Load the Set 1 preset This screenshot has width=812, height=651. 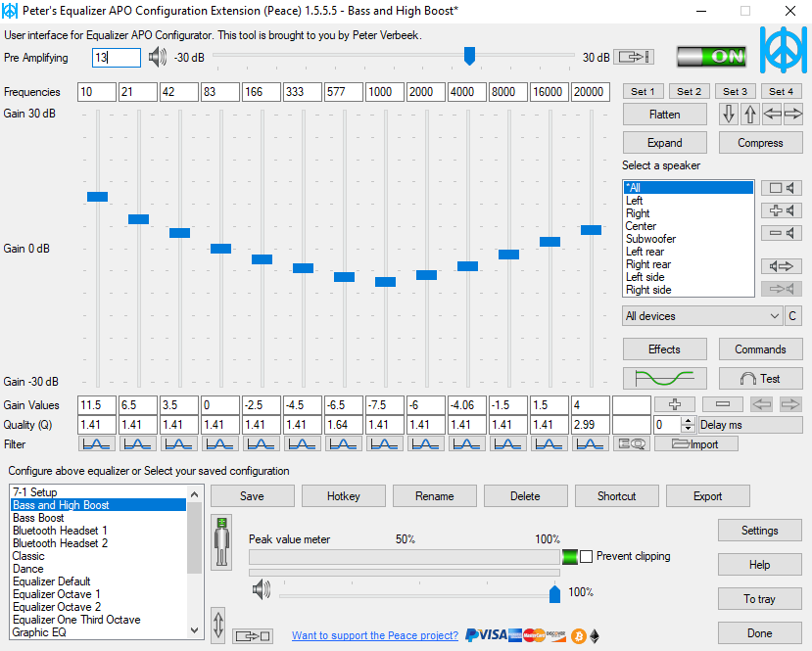pos(643,92)
